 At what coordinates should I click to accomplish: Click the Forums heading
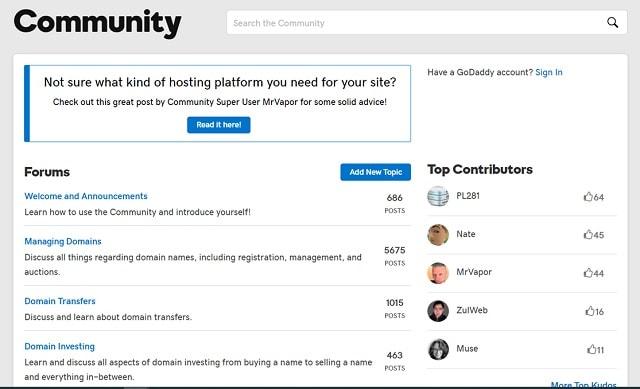(47, 172)
